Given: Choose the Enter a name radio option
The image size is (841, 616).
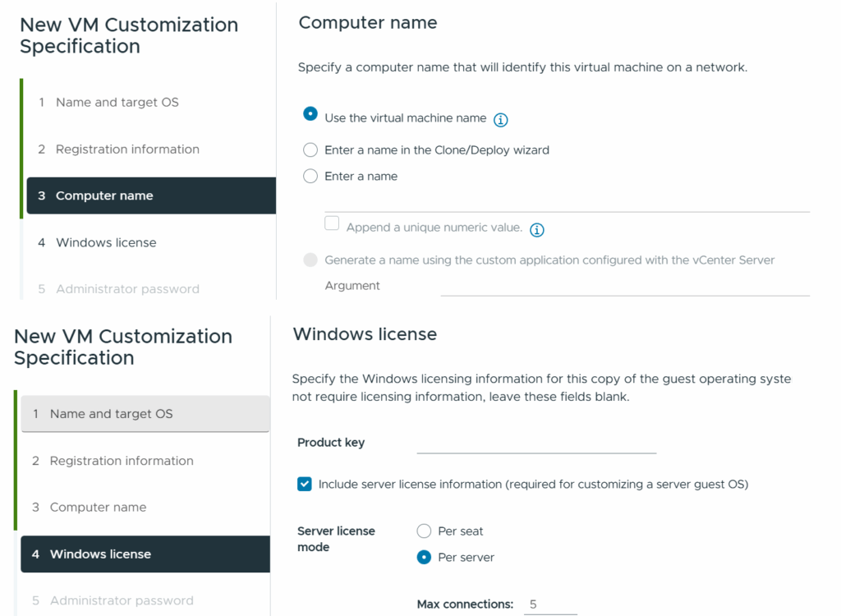Looking at the screenshot, I should click(x=310, y=176).
